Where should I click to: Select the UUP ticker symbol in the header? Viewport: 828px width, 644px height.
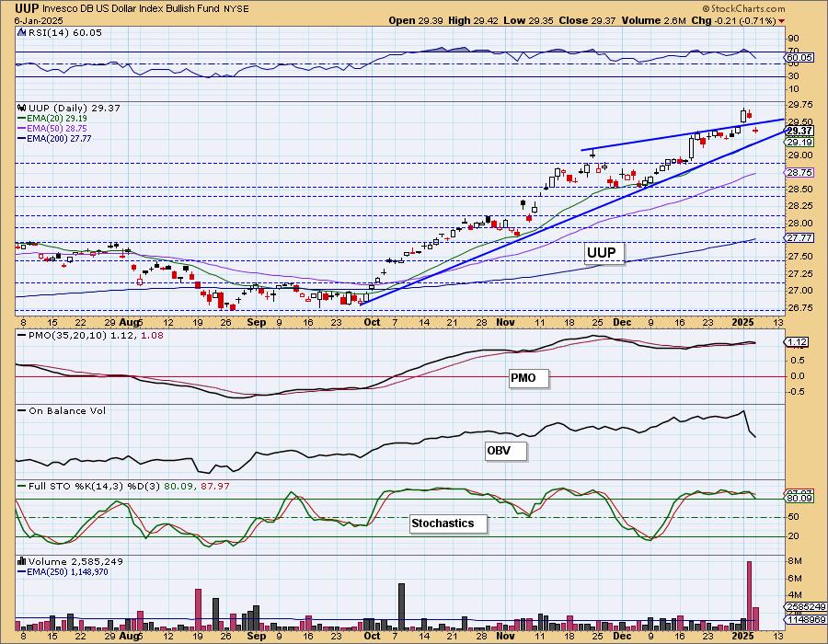26,8
